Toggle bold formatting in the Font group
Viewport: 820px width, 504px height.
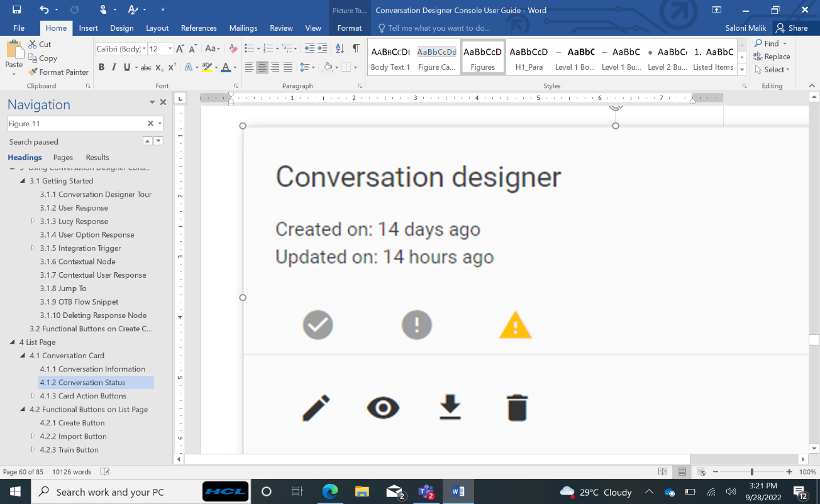(101, 67)
